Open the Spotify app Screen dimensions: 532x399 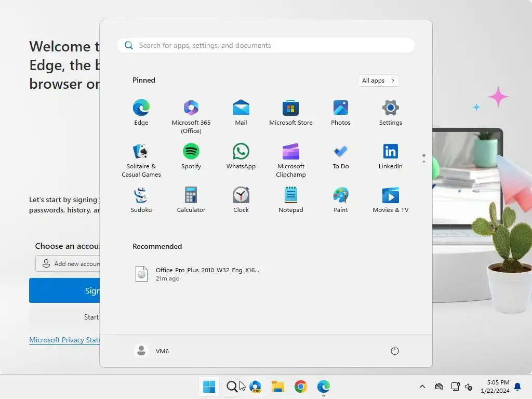pyautogui.click(x=191, y=157)
